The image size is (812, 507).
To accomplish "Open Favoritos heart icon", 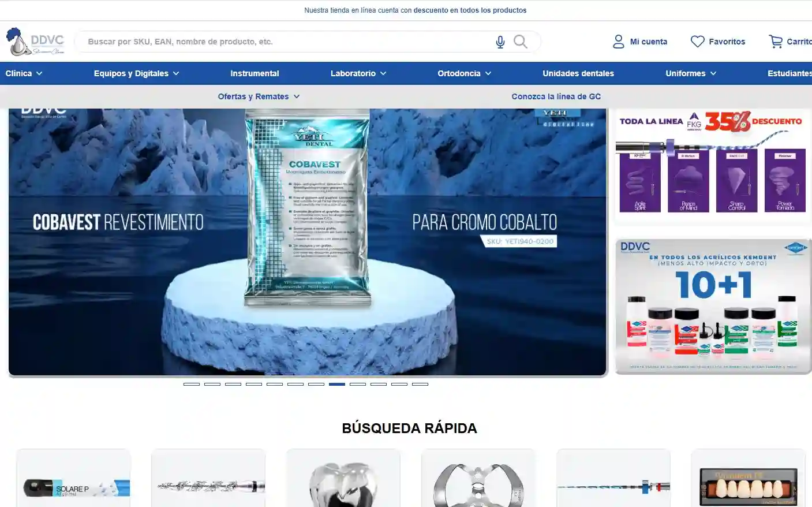I will pyautogui.click(x=697, y=42).
